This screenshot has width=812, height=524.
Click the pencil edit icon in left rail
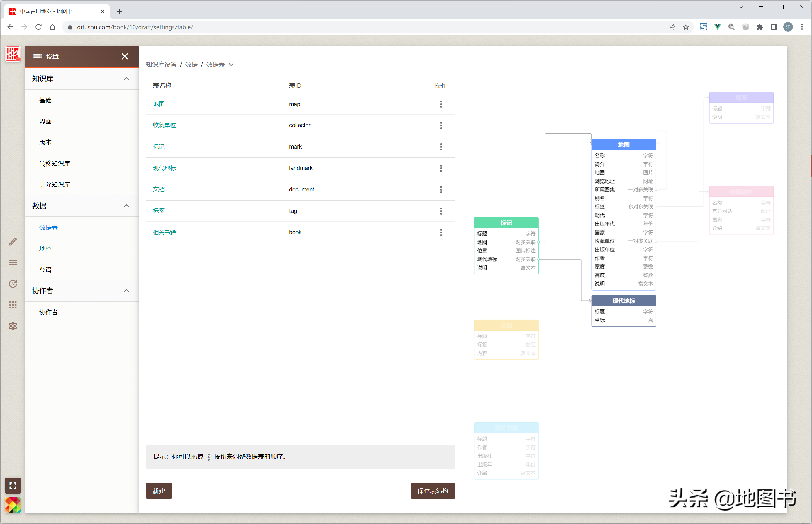coord(13,242)
